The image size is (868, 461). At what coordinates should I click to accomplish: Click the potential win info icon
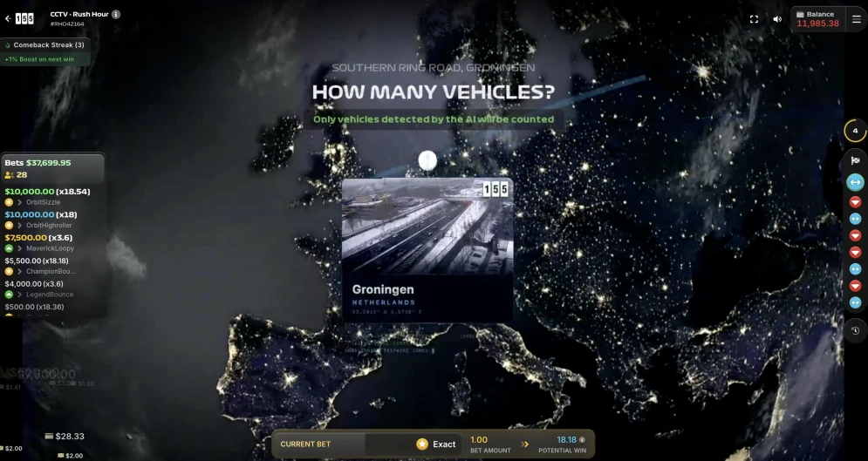[582, 440]
